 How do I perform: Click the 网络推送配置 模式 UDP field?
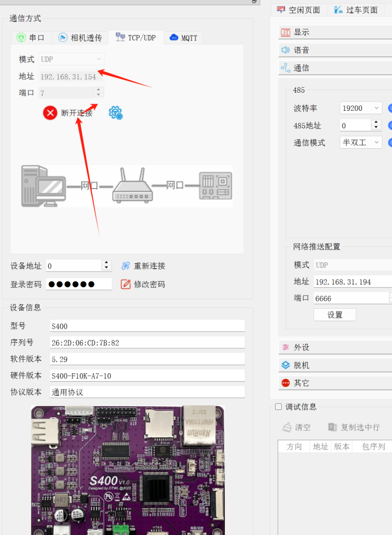pyautogui.click(x=353, y=265)
